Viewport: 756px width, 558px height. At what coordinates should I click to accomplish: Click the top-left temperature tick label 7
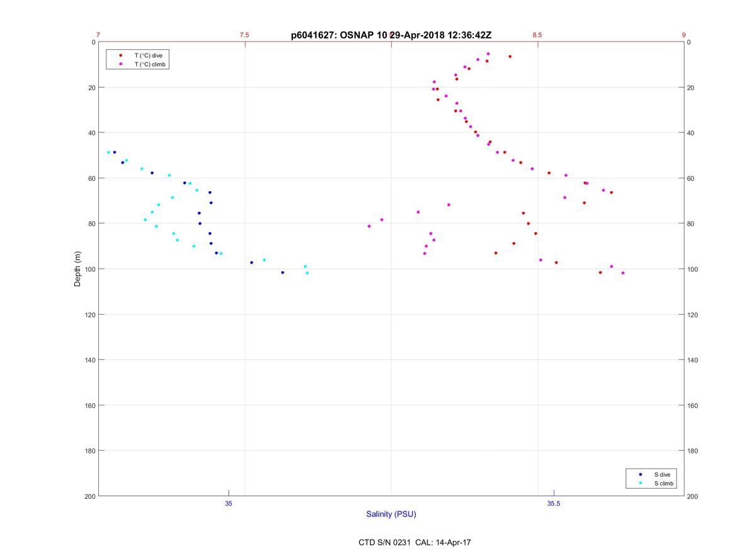coord(98,35)
